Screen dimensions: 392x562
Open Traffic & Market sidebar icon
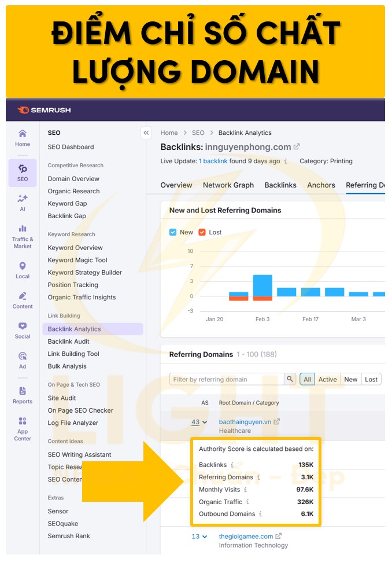(x=22, y=237)
